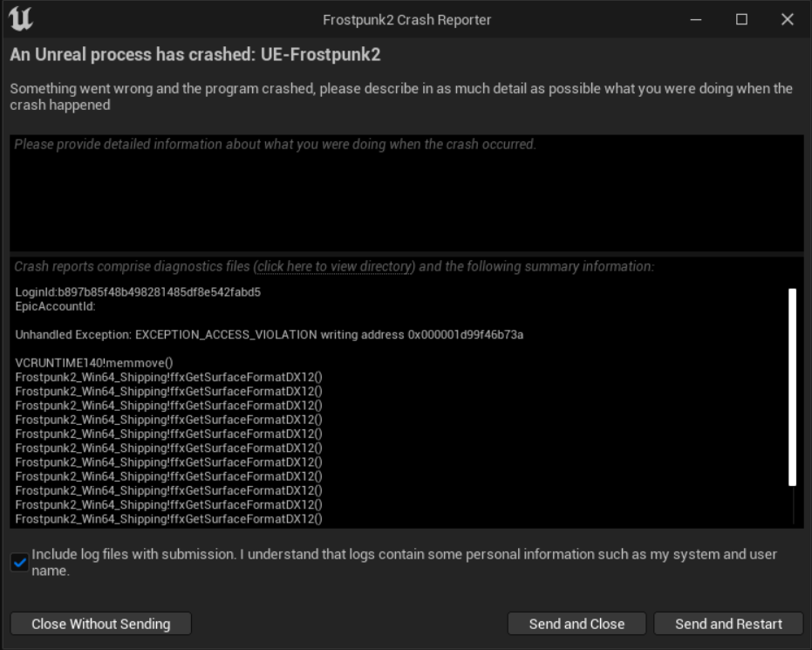Click the 'Frostpunk2 Crash Reporter' title bar text
The width and height of the screenshot is (812, 650).
[406, 20]
